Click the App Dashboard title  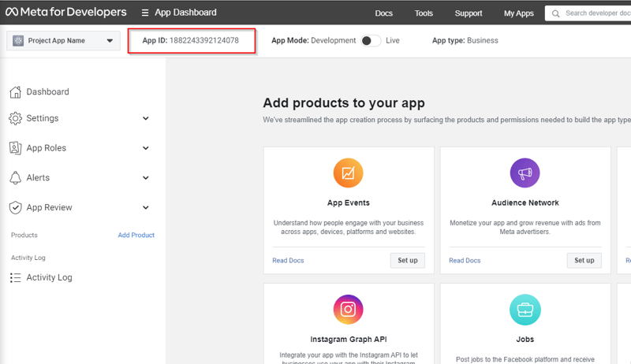pos(185,13)
